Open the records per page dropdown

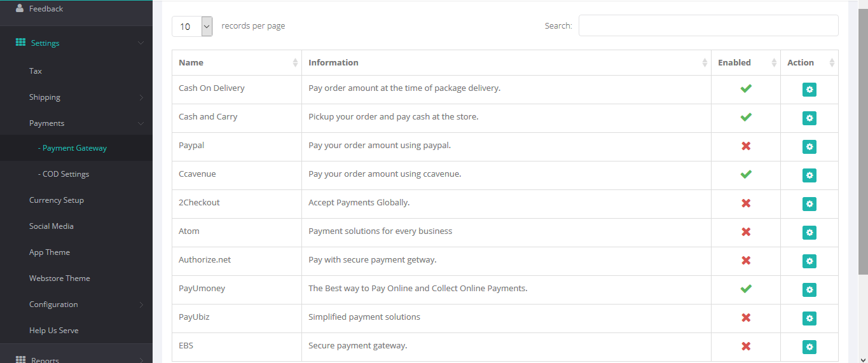[192, 26]
